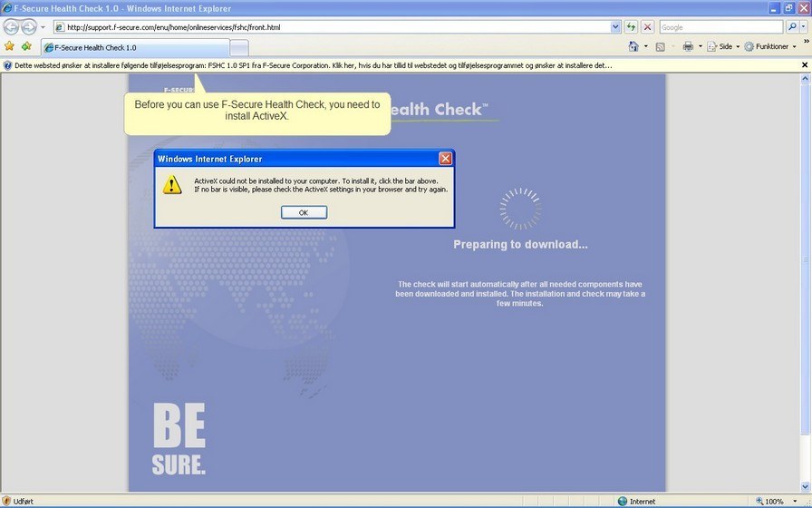Click the Home page icon

[x=633, y=46]
